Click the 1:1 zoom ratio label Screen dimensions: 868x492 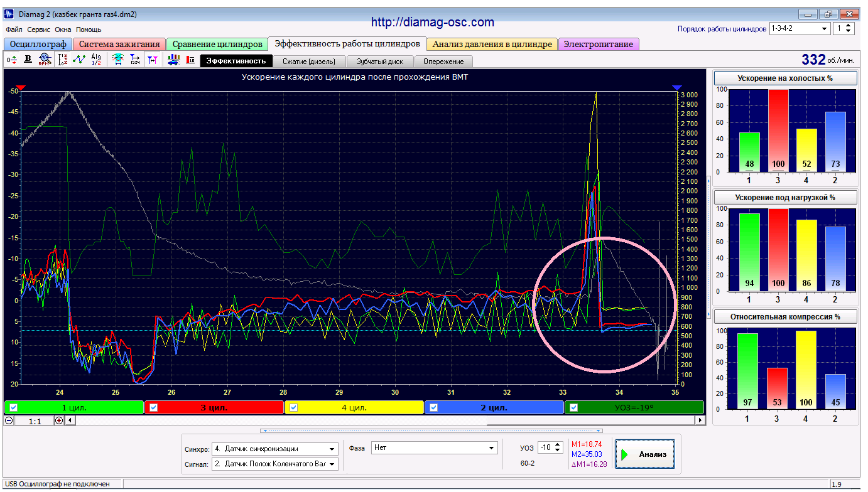pyautogui.click(x=35, y=421)
